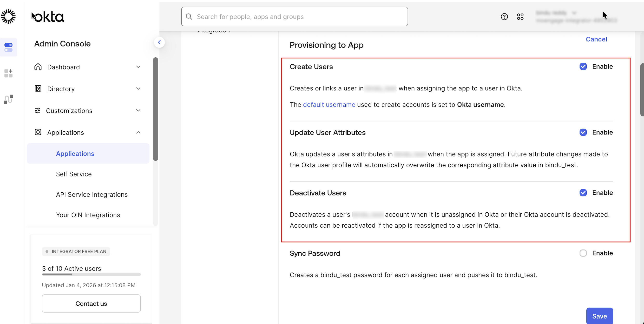Click the Dashboard home icon
This screenshot has width=644, height=324.
tap(38, 67)
